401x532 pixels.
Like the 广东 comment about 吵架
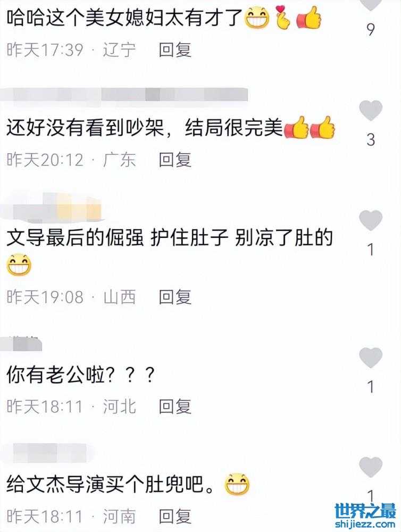click(371, 111)
